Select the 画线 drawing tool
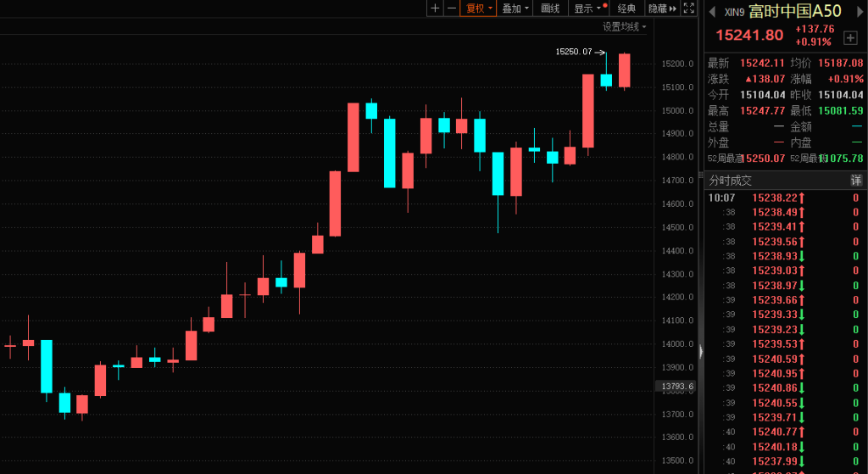This screenshot has height=474, width=868. tap(550, 8)
